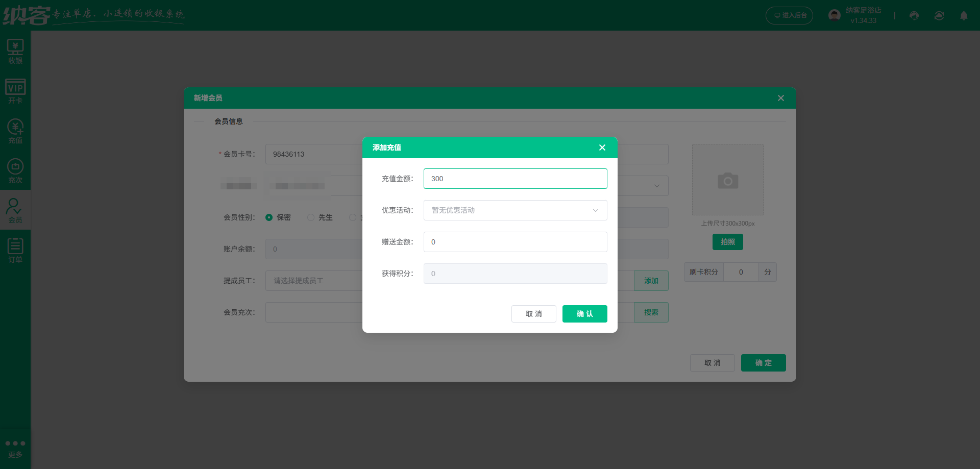Select the 保密 gender radio button
Viewport: 980px width, 469px height.
point(269,217)
